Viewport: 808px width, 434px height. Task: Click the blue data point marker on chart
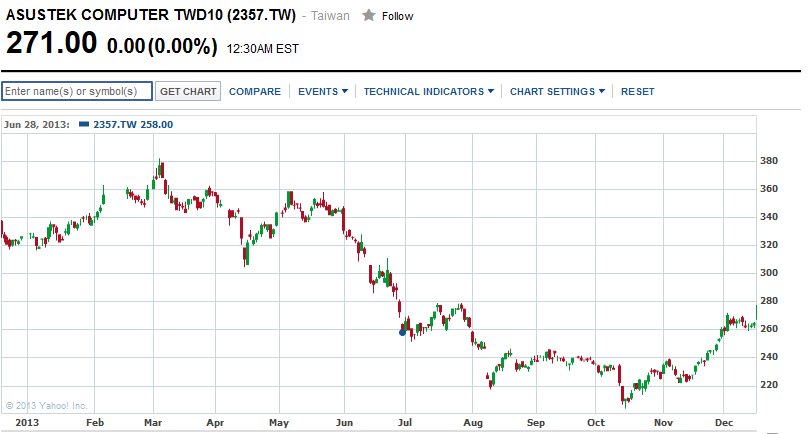(402, 332)
